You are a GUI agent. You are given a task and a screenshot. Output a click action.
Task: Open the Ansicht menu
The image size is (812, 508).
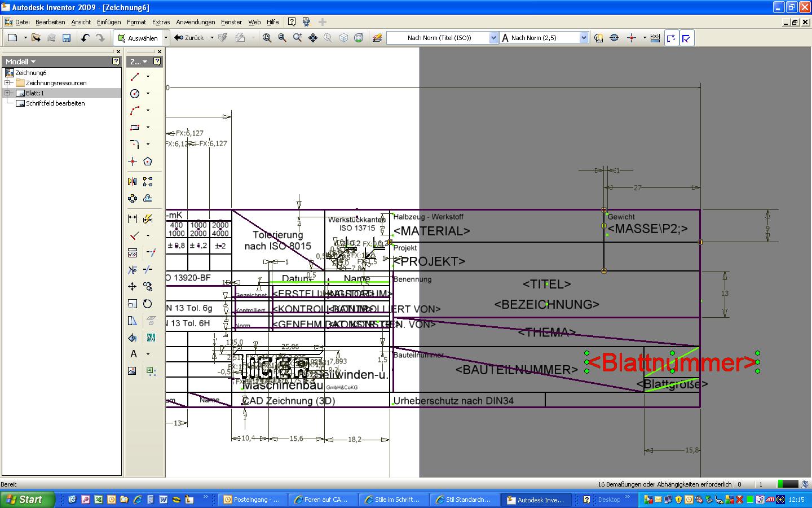pyautogui.click(x=81, y=22)
